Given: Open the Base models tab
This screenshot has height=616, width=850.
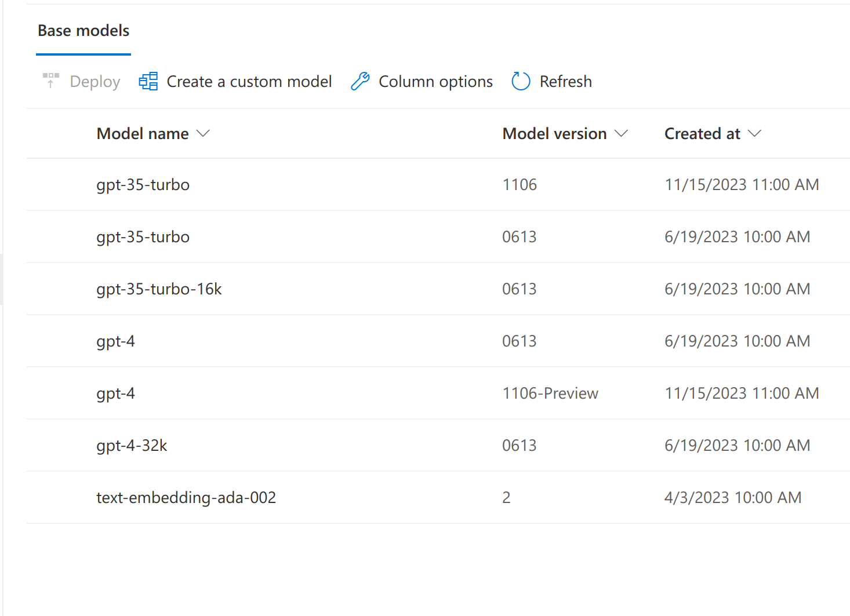Looking at the screenshot, I should (x=83, y=31).
